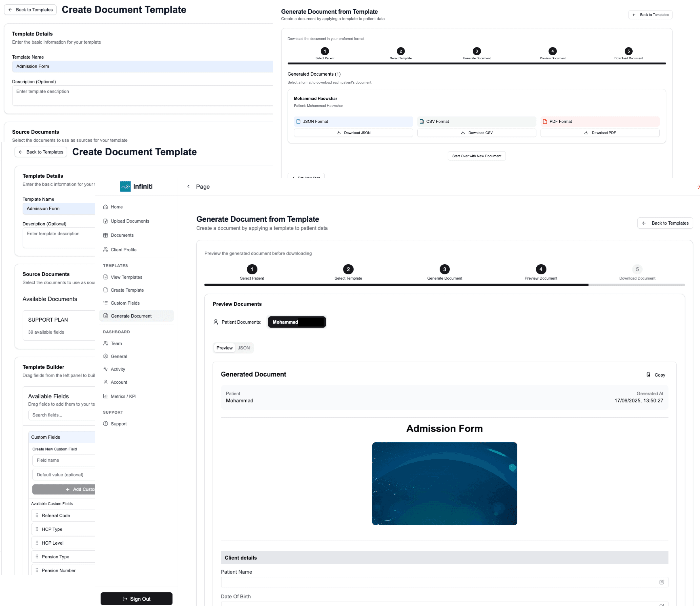Click the back chevron beside Page
700x606 pixels.
point(188,186)
